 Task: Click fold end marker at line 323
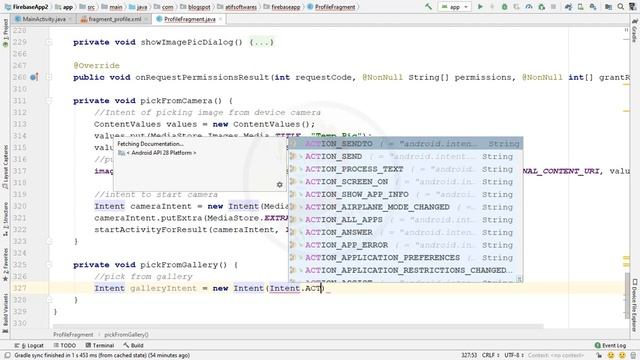49,241
